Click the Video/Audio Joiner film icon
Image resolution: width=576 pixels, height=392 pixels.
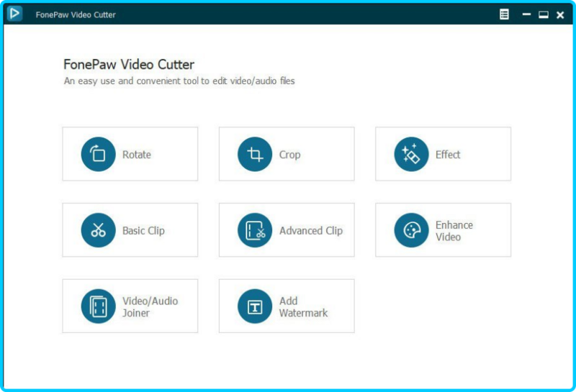98,306
